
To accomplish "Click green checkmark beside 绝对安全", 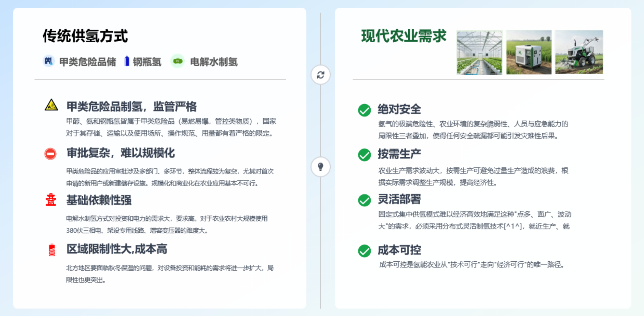I will click(x=364, y=110).
